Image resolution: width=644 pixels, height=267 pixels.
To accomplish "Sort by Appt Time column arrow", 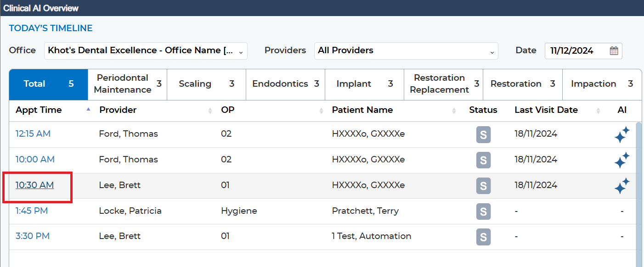I will click(x=88, y=109).
